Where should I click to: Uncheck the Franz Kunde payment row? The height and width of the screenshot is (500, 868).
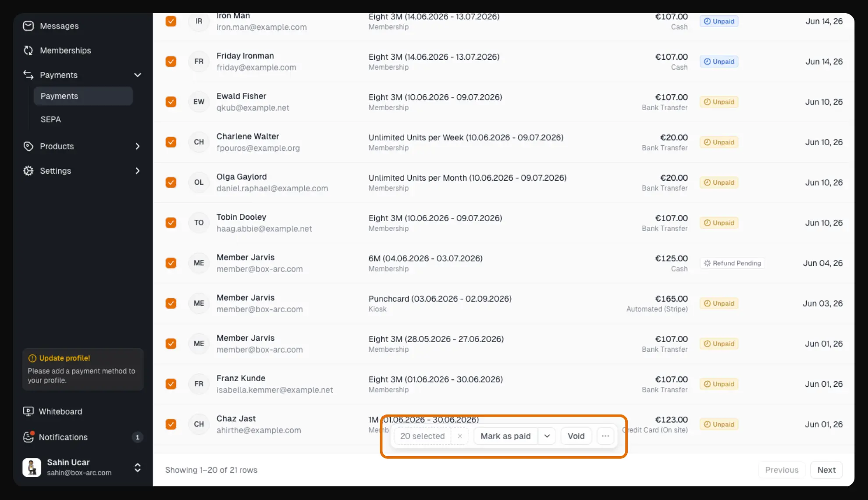point(171,384)
